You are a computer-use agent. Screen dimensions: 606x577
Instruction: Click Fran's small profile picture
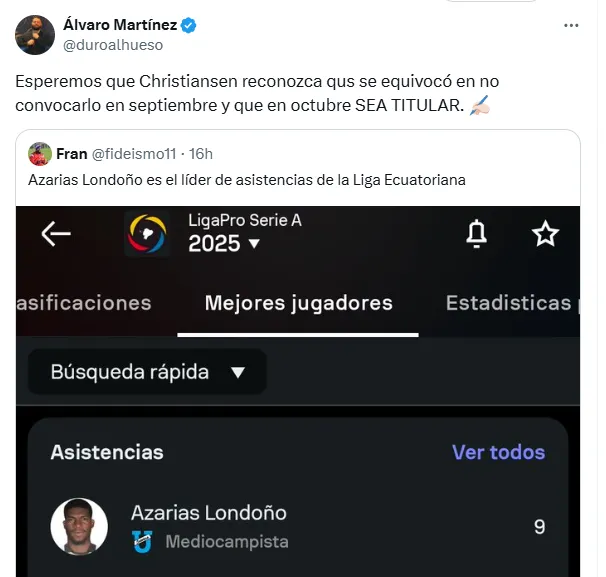(x=40, y=154)
